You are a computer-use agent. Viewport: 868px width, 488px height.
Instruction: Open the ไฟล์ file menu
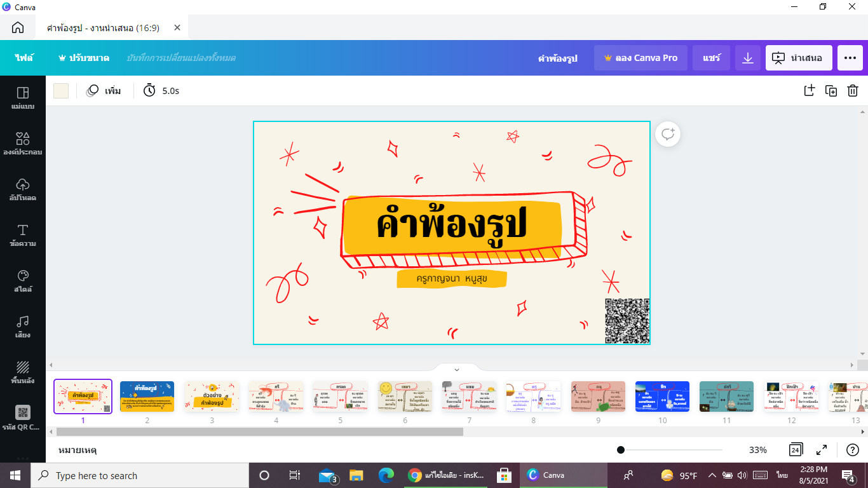tap(24, 57)
